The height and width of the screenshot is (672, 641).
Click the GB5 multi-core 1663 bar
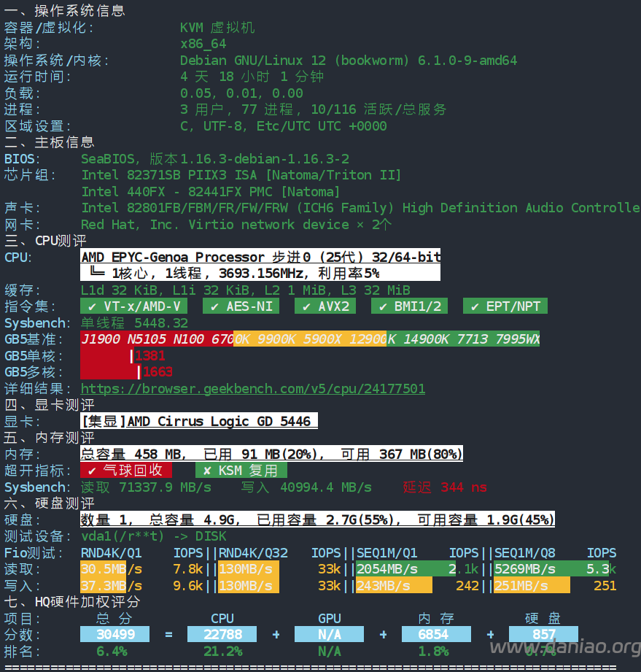pos(110,372)
